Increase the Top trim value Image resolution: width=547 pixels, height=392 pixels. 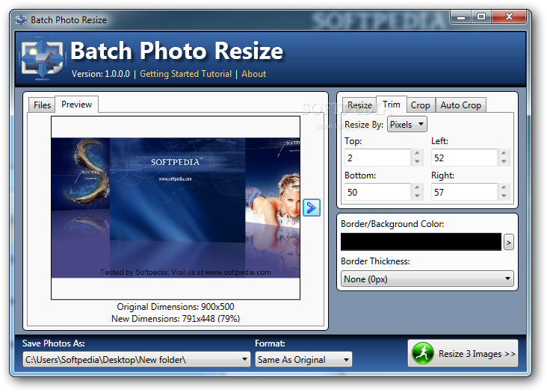point(417,153)
